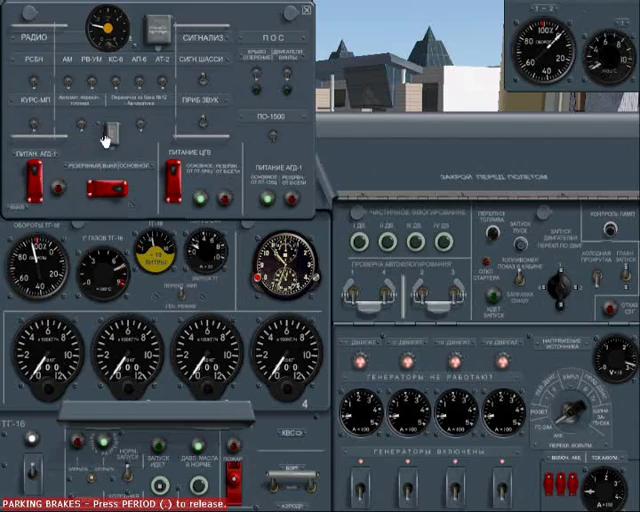Flip the КУРС-МП toggle switch
This screenshot has width=640, height=512.
(34, 124)
